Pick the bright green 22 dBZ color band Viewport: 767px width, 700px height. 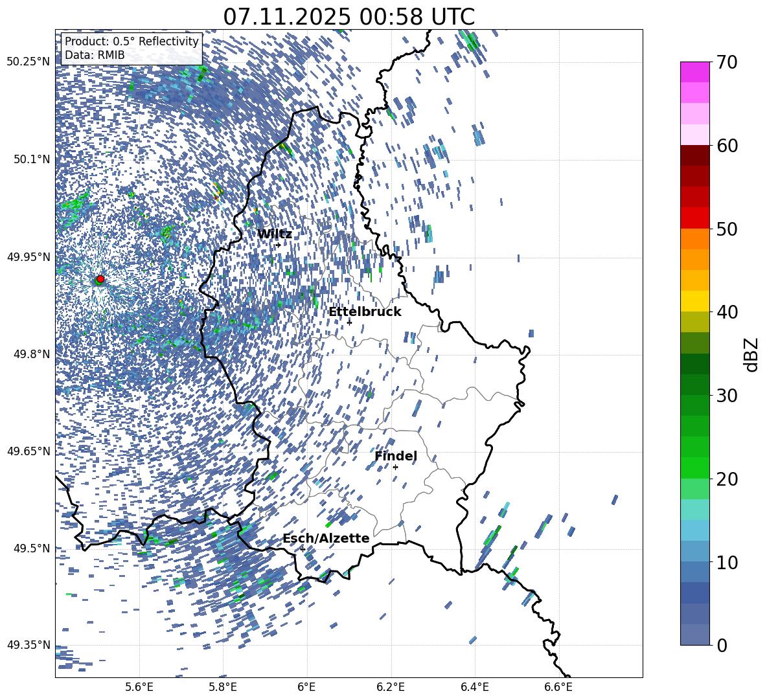tap(695, 468)
